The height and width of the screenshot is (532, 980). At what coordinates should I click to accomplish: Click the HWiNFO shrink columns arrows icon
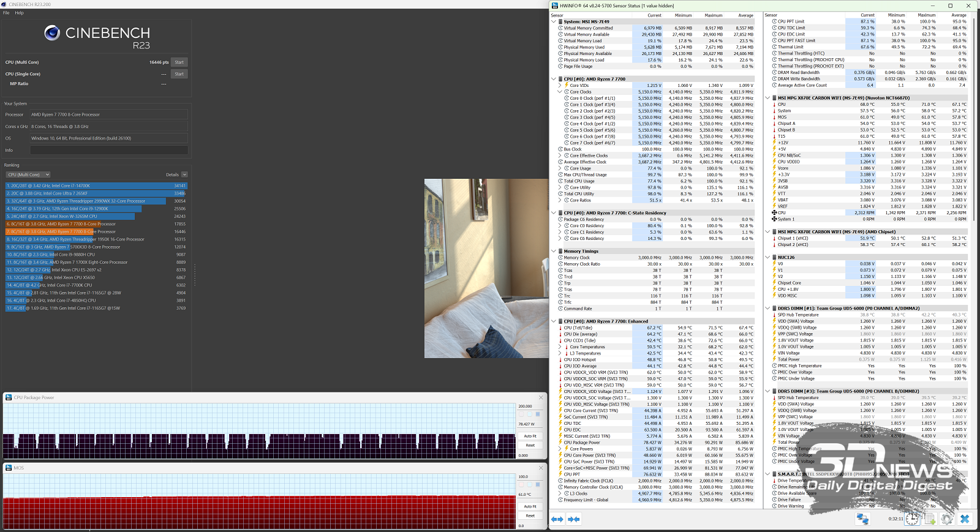point(573,519)
